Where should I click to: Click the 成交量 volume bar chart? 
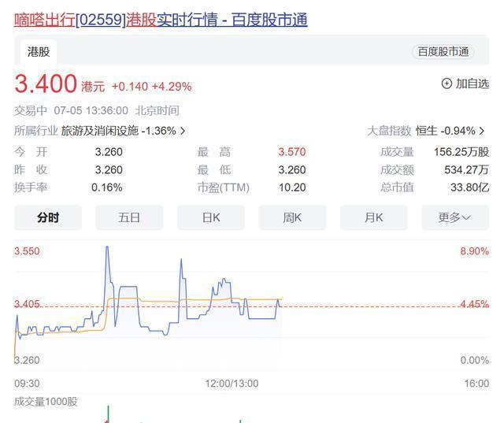tap(108, 414)
